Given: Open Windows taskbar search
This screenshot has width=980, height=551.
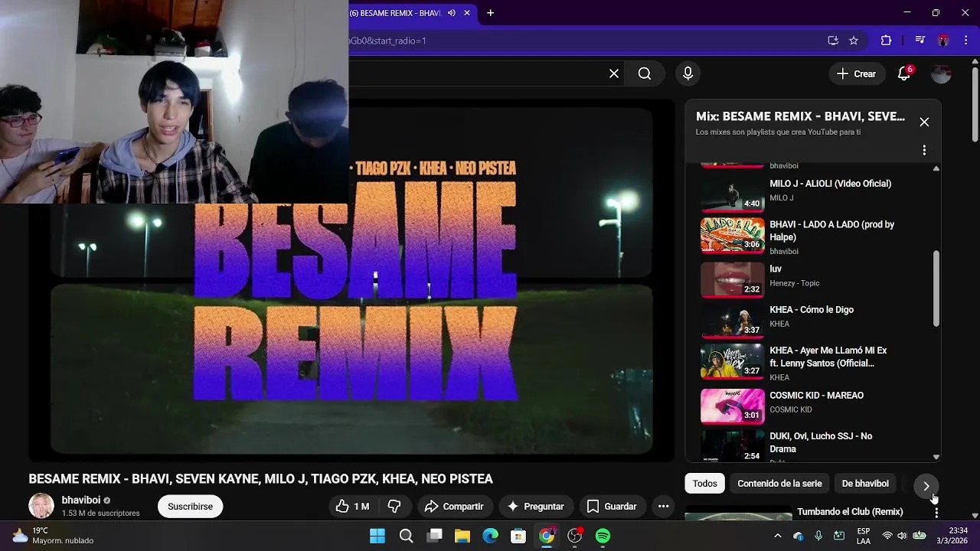Looking at the screenshot, I should click(406, 536).
